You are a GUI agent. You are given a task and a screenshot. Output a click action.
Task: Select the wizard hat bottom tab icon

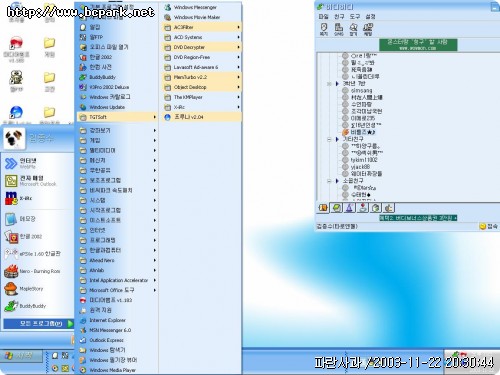(x=349, y=208)
